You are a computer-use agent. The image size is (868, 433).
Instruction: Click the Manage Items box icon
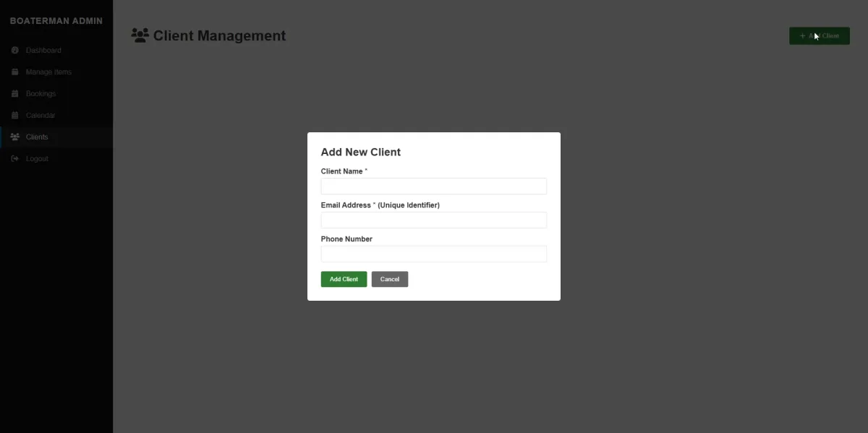[15, 72]
